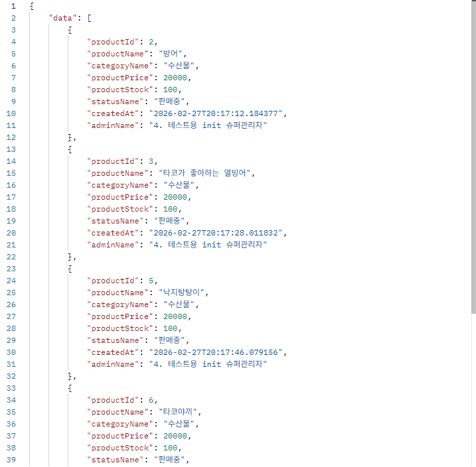The image size is (476, 467).
Task: Click statusName "판매중" on line 39
Action: click(x=169, y=460)
